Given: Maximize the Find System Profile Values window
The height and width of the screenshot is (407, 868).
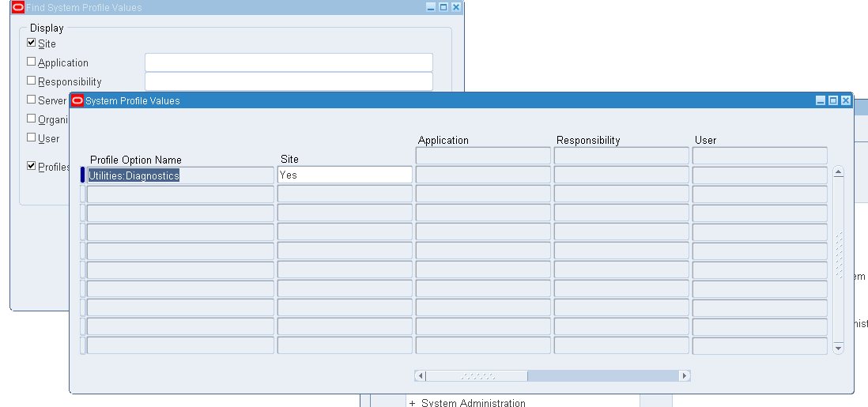Looking at the screenshot, I should click(x=443, y=7).
